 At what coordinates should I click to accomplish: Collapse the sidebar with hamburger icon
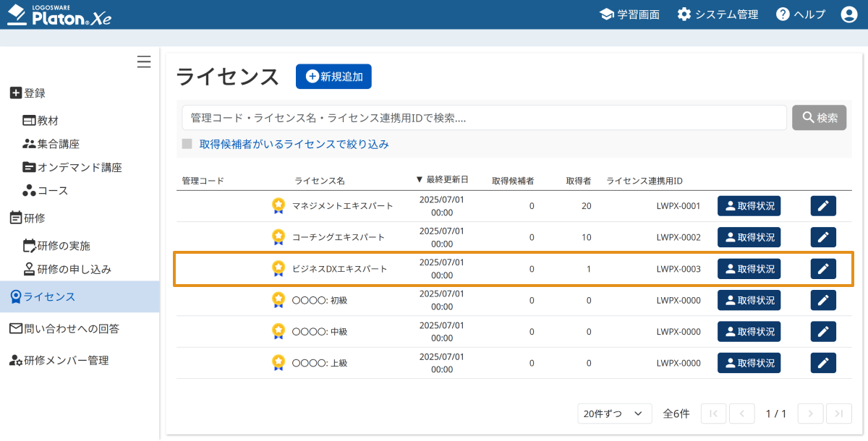click(x=144, y=62)
